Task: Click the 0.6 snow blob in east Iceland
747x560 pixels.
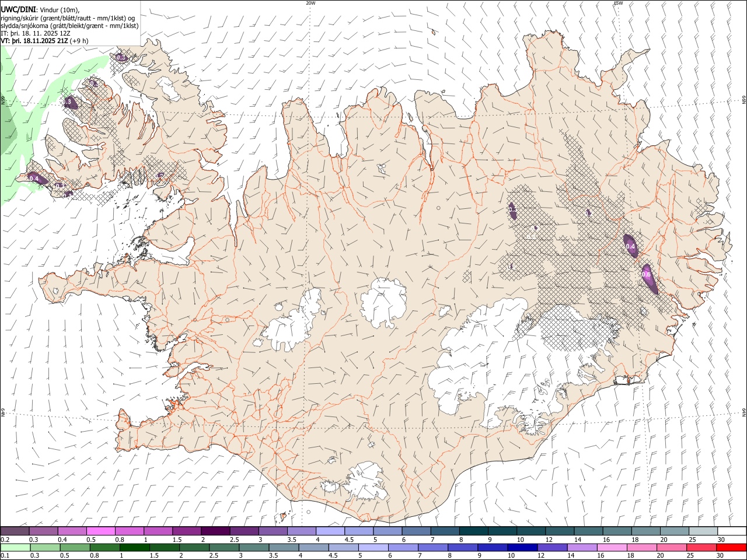Action: point(649,279)
